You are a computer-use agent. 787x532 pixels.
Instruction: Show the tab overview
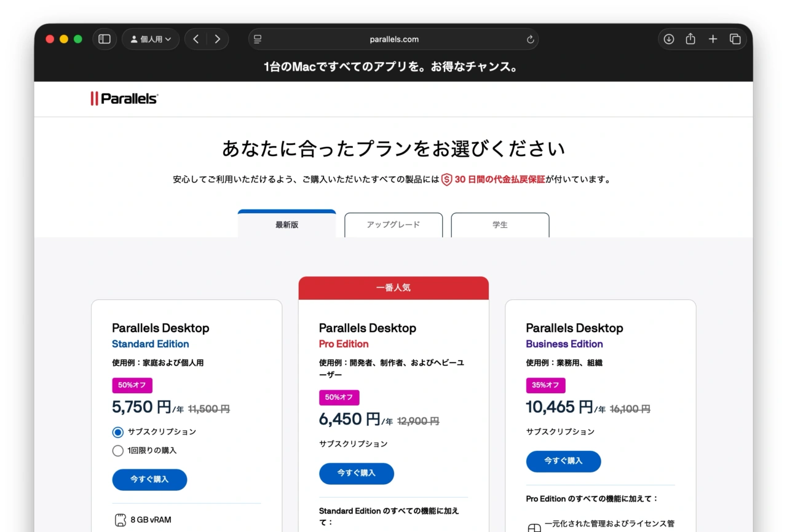735,39
